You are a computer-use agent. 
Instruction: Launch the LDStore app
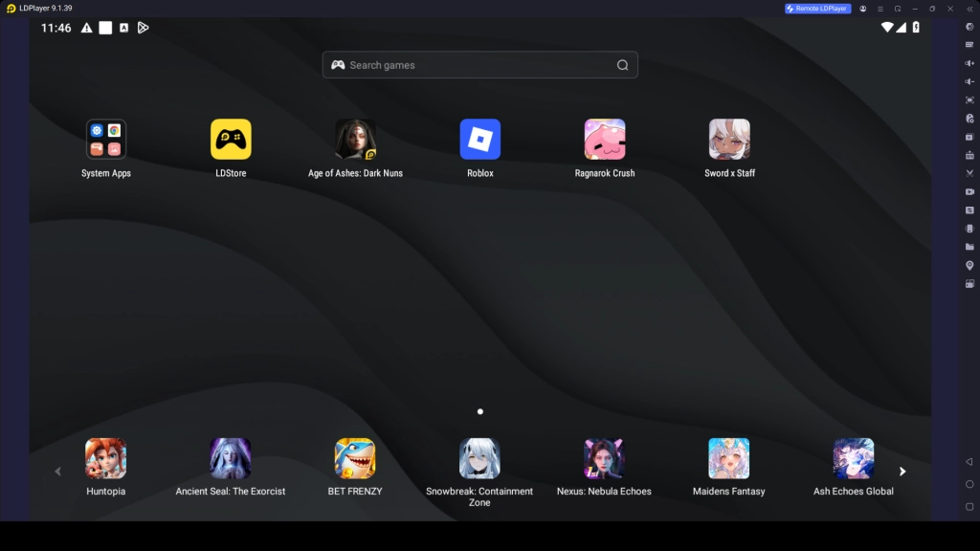[x=231, y=140]
